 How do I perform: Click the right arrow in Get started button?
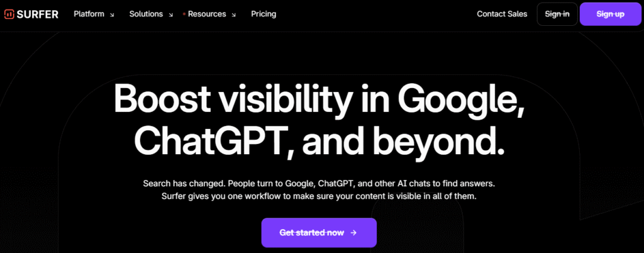353,233
